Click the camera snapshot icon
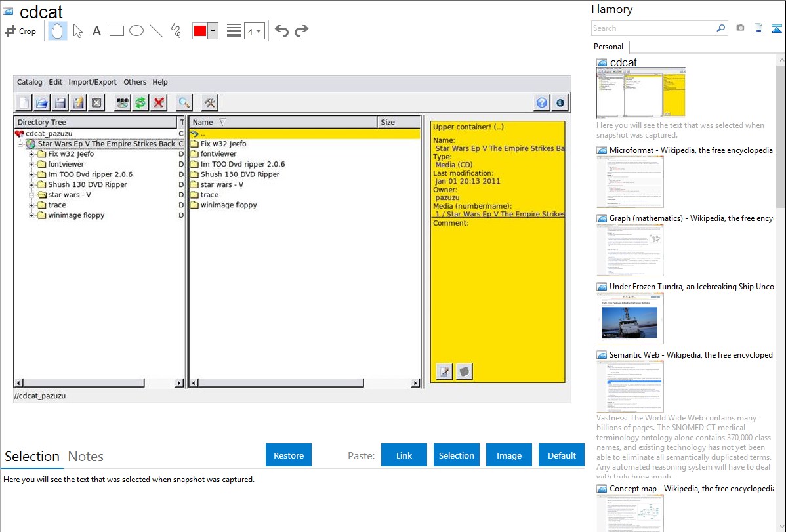 740,28
